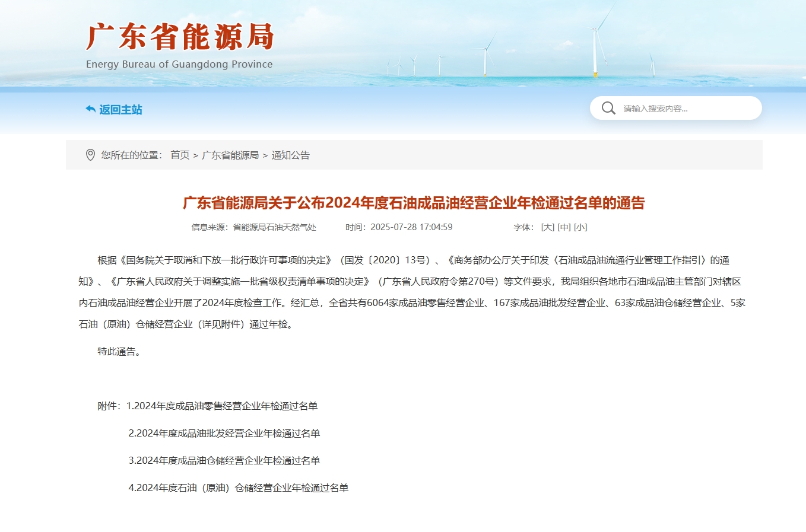Screen dimensions: 806x532
Task: Open attachment 2.2024年度成品油批发经营企业年检通过名单
Action: pyautogui.click(x=224, y=434)
